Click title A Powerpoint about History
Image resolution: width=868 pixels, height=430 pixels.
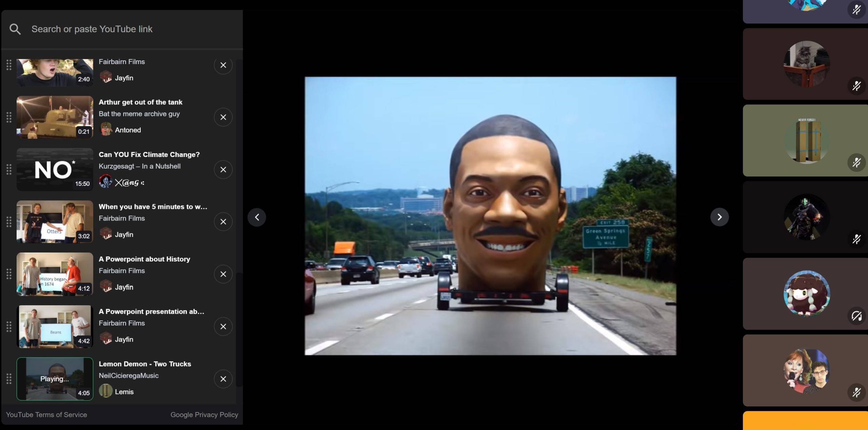[144, 259]
